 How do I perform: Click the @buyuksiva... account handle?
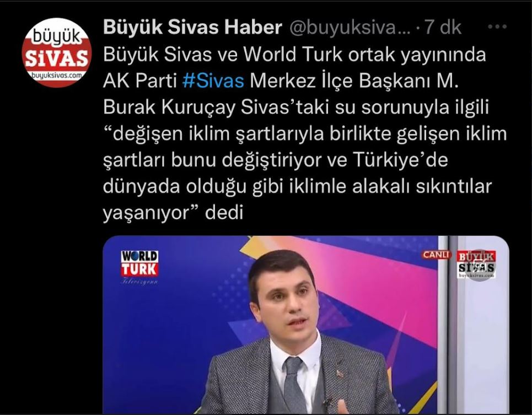(350, 27)
